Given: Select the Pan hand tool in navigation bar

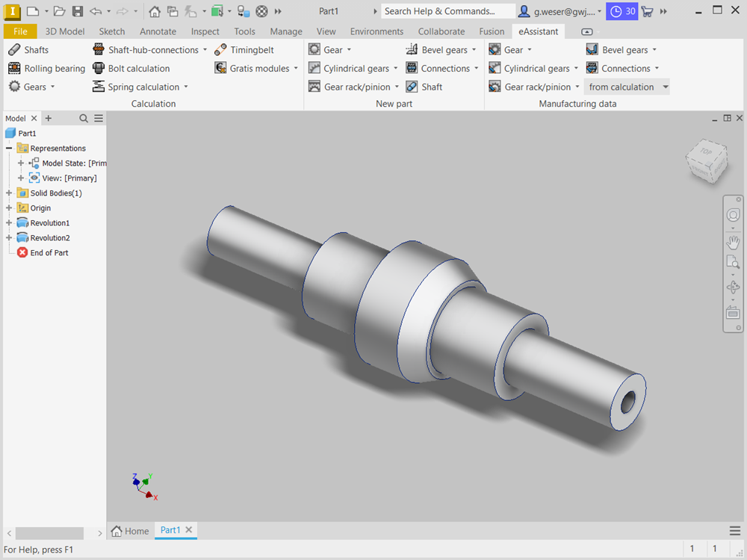Looking at the screenshot, I should click(733, 242).
